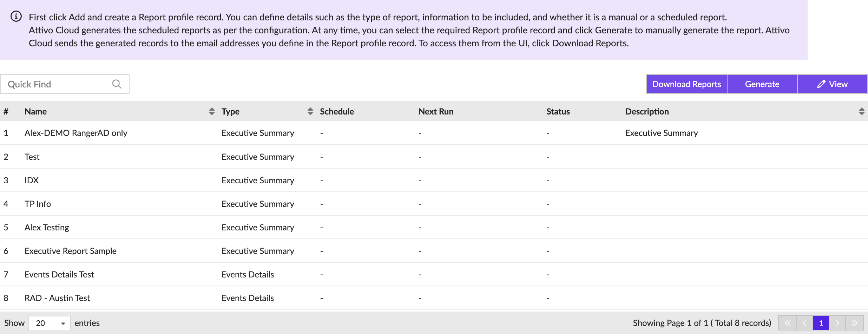Go to the next page arrow
The image size is (868, 334).
tap(837, 323)
